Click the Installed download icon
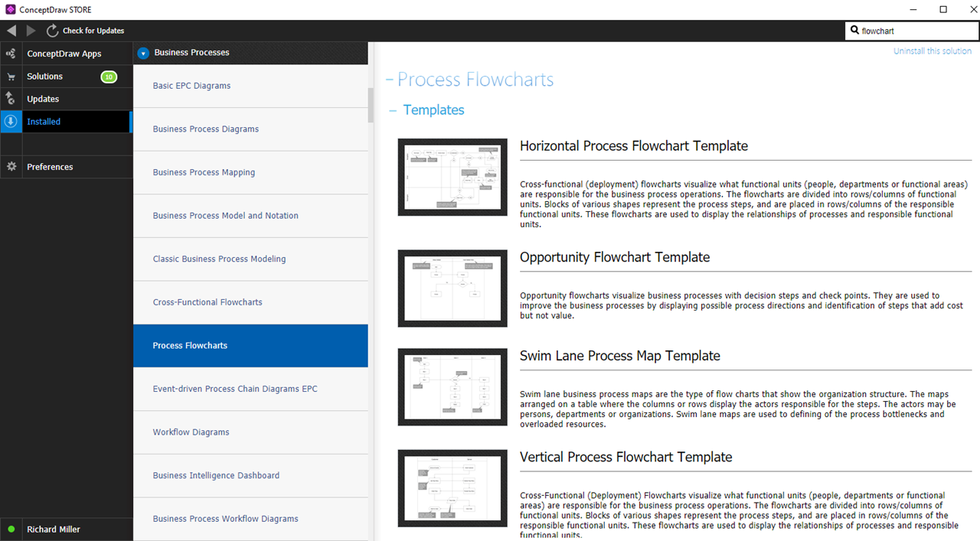 tap(11, 121)
